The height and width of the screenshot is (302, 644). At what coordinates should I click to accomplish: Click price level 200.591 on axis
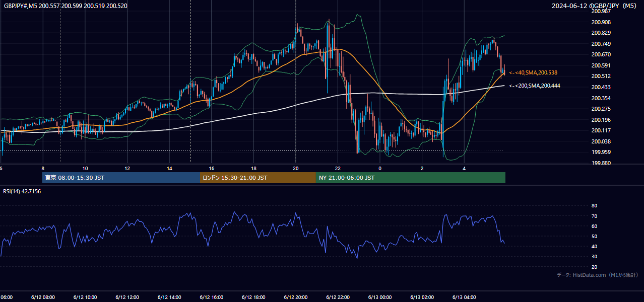coord(601,65)
